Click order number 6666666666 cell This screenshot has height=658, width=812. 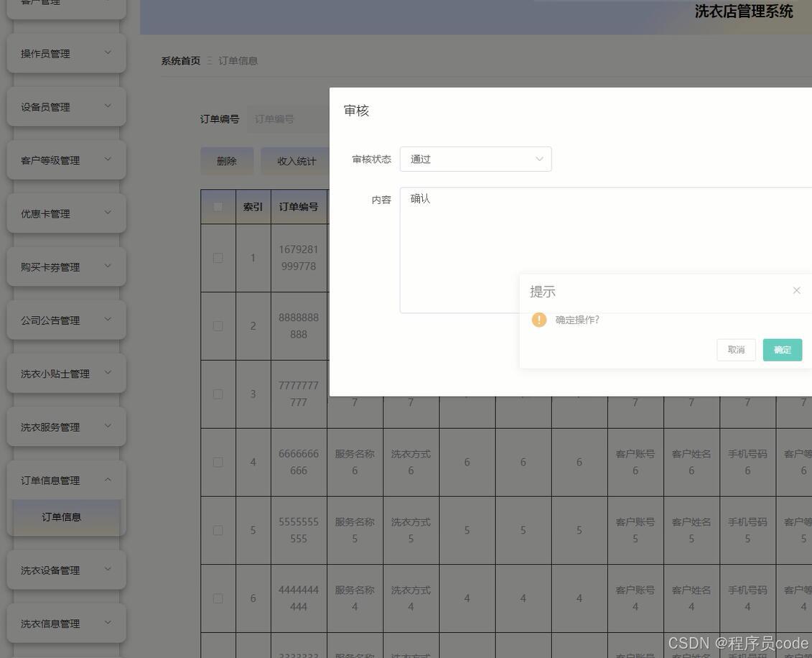click(299, 462)
